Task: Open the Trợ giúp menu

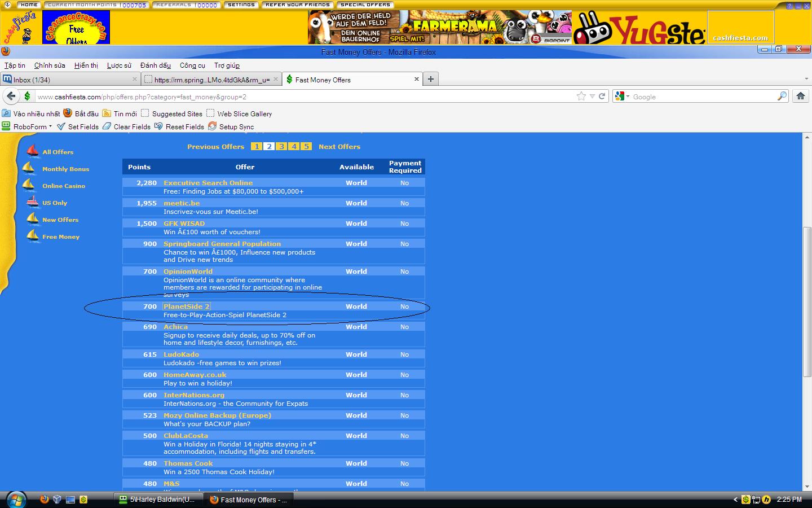Action: (227, 65)
